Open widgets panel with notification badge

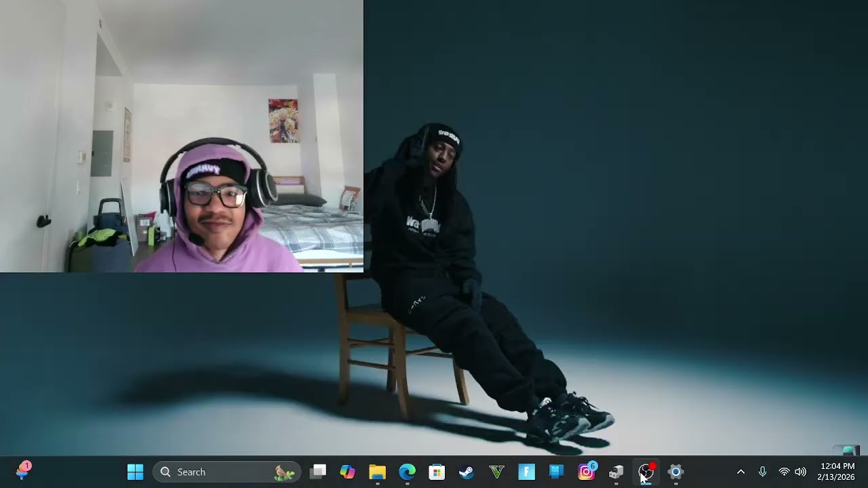click(23, 470)
